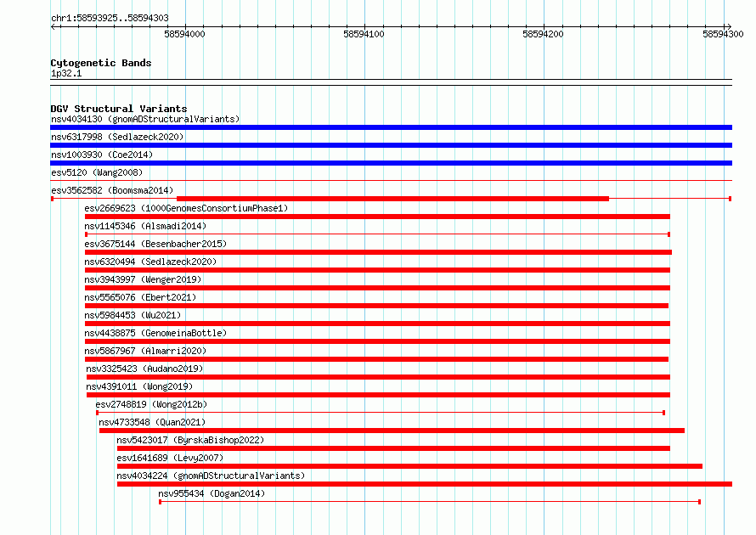Open esv2669623 (1000GenomesConsortiumPhase1) label
This screenshot has height=535, width=756.
click(x=186, y=208)
